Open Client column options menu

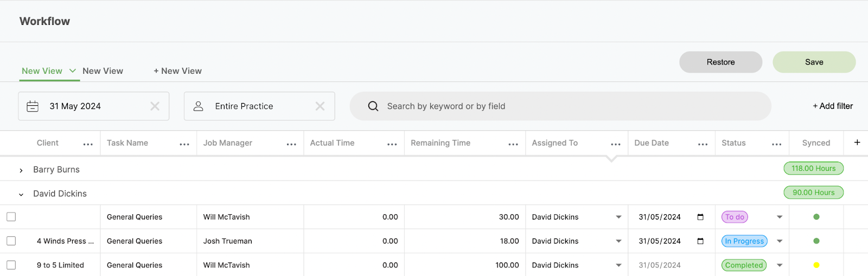pos(88,144)
